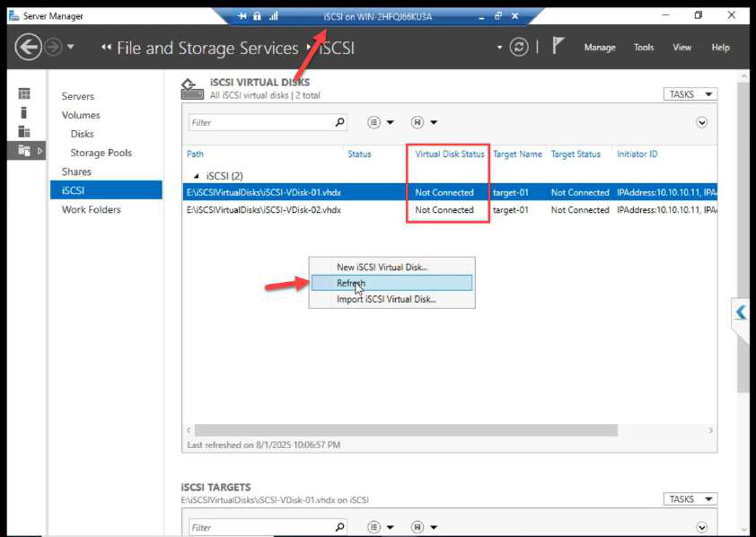Open the Notifications flag
756x537 pixels.
point(558,47)
